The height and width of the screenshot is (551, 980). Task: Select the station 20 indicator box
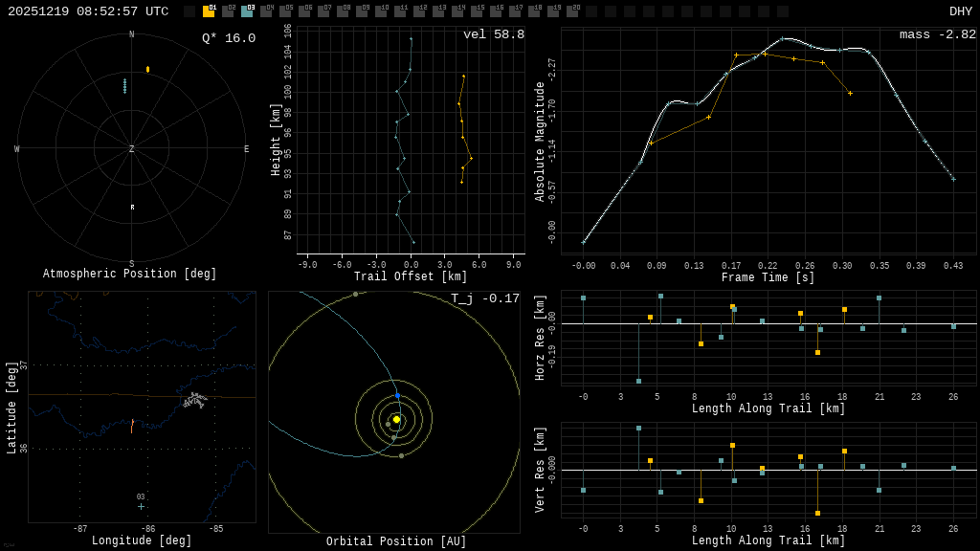[x=572, y=11]
